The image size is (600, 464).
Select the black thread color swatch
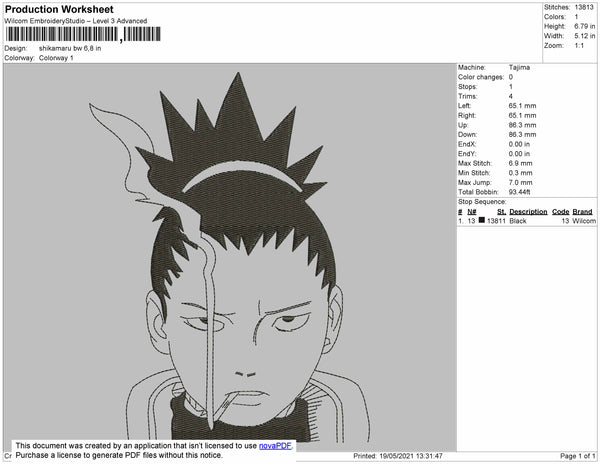point(482,220)
